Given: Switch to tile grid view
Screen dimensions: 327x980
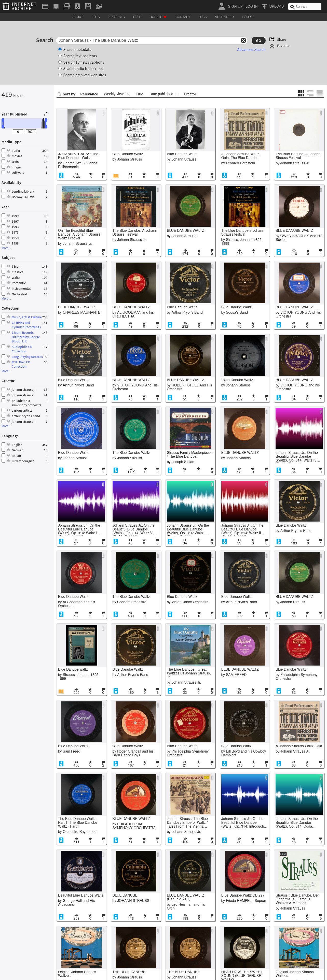Looking at the screenshot, I should pos(301,93).
